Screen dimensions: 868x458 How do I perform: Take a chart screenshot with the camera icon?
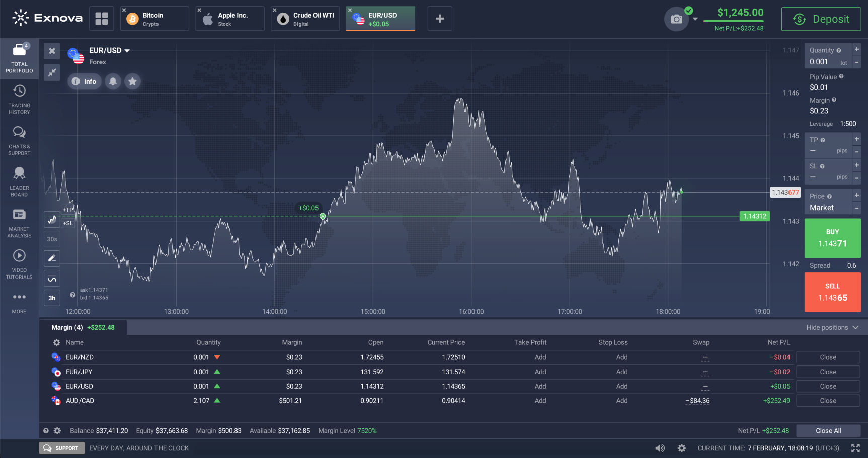click(676, 19)
